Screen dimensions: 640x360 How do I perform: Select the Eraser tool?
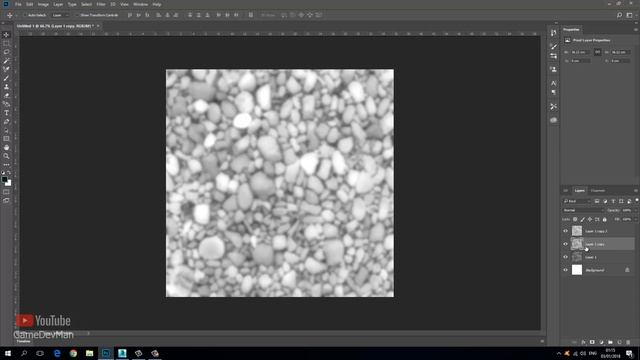(6, 96)
